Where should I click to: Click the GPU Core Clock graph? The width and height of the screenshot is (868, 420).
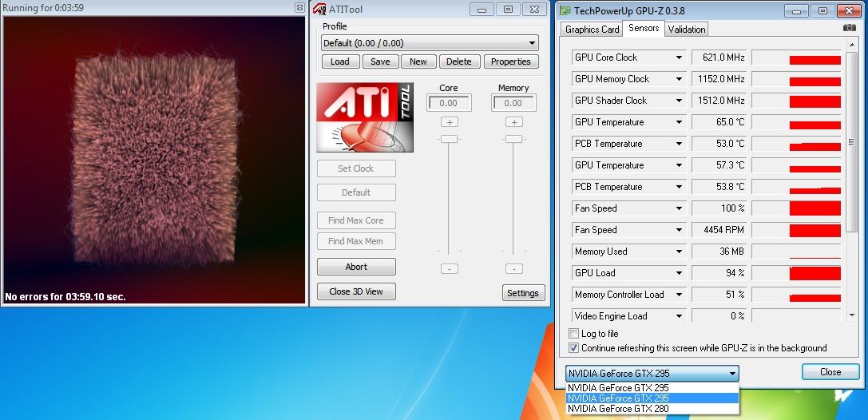796,57
